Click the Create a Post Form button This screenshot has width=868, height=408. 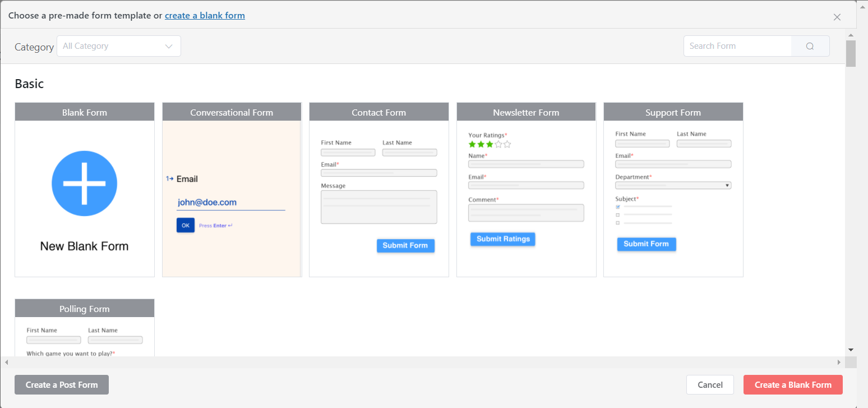62,385
